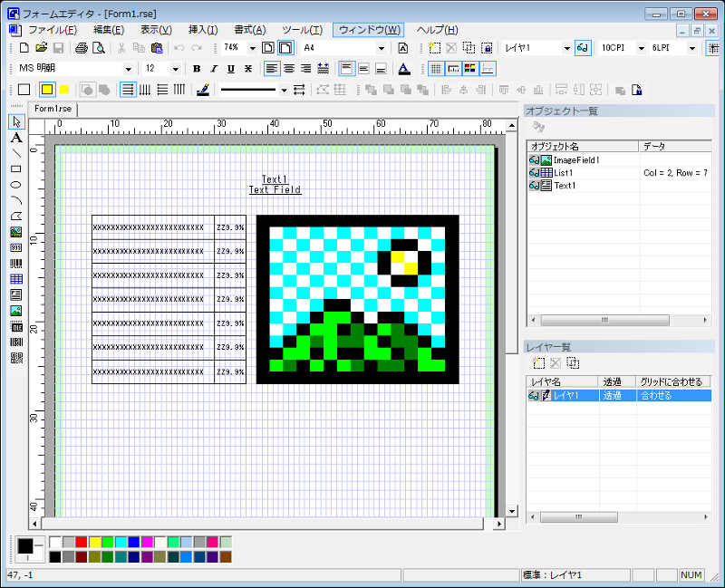Toggle visibility of ImageField1 object
This screenshot has height=588, width=725.
tap(535, 160)
